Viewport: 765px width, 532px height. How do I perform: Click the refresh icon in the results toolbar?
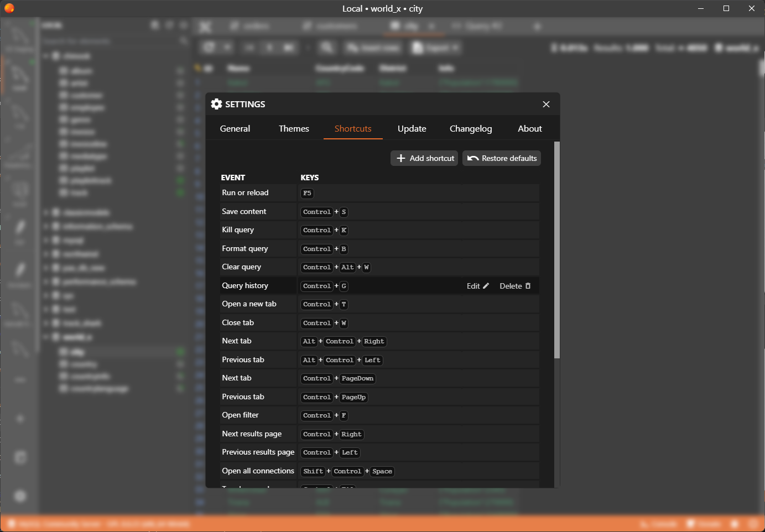pos(209,47)
